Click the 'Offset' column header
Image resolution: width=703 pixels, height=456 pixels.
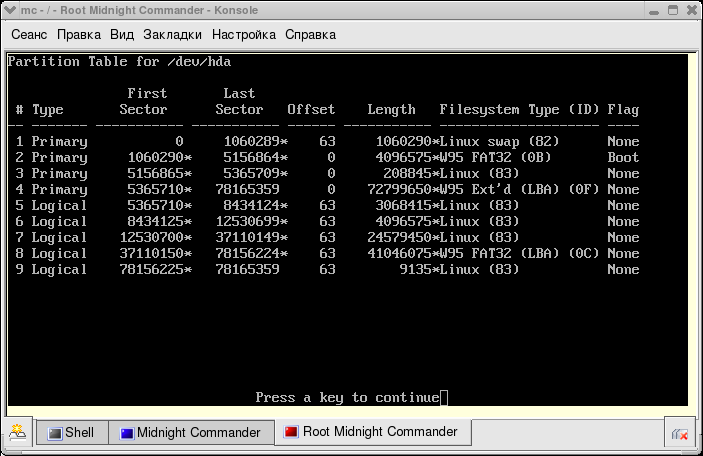(311, 110)
